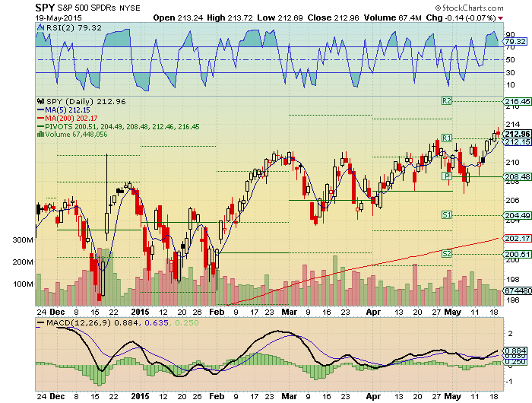Image resolution: width=532 pixels, height=403 pixels.
Task: Select the S2 pivot marker
Action: pos(447,253)
